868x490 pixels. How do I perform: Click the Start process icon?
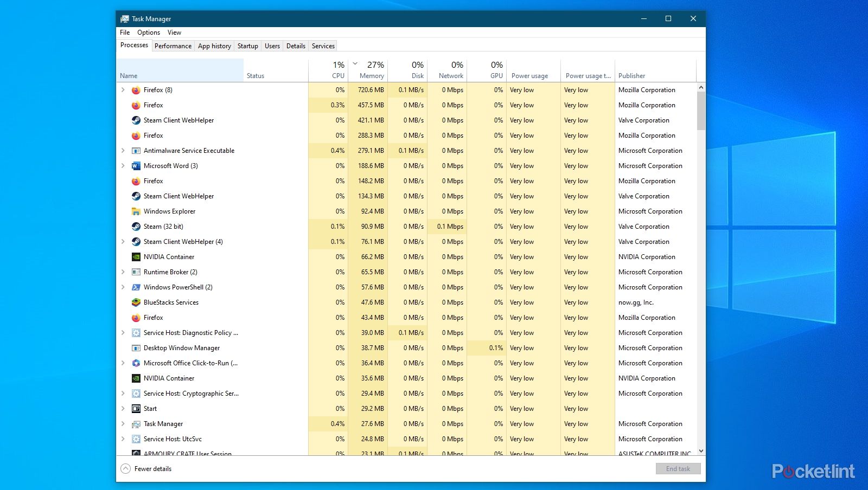click(136, 409)
